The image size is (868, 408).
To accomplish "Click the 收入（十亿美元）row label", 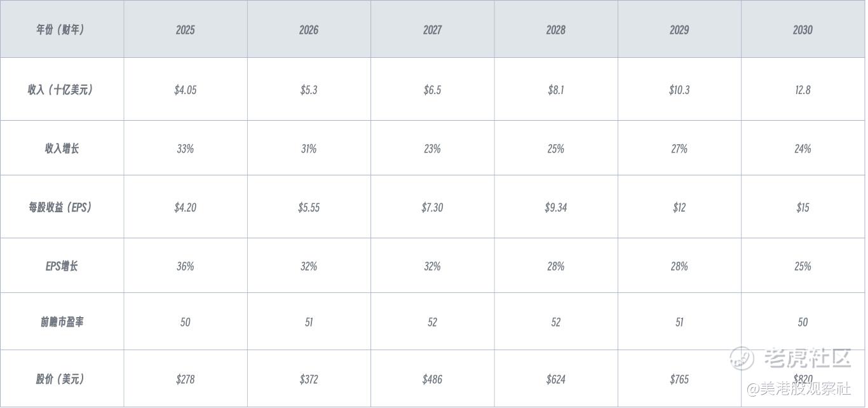I will [62, 90].
